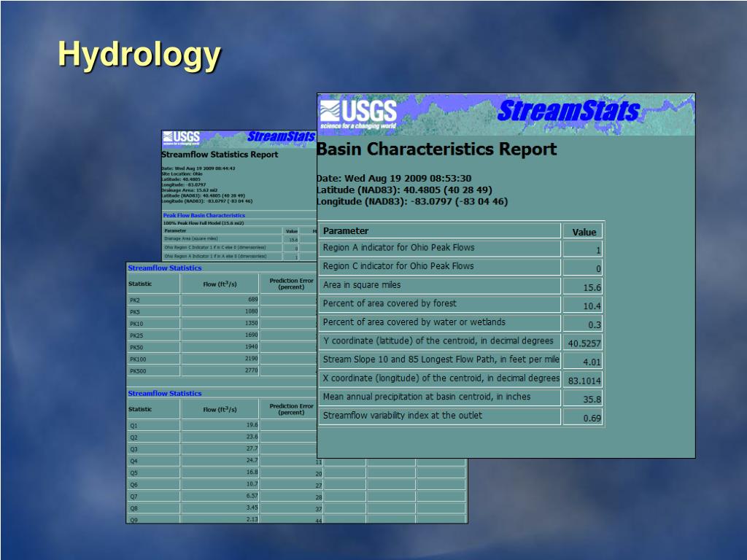Click the 0.69 variability index value

click(583, 418)
